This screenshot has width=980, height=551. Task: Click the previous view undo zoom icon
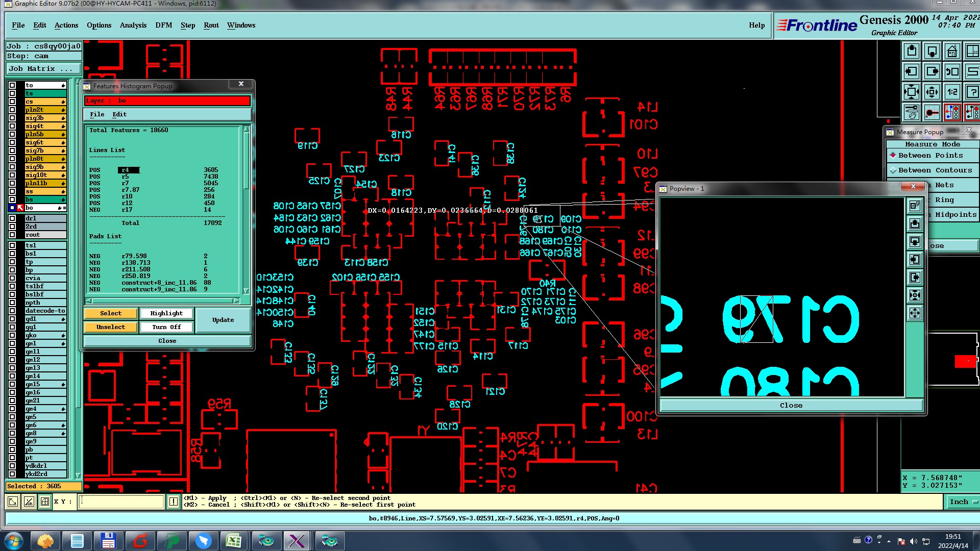952,71
